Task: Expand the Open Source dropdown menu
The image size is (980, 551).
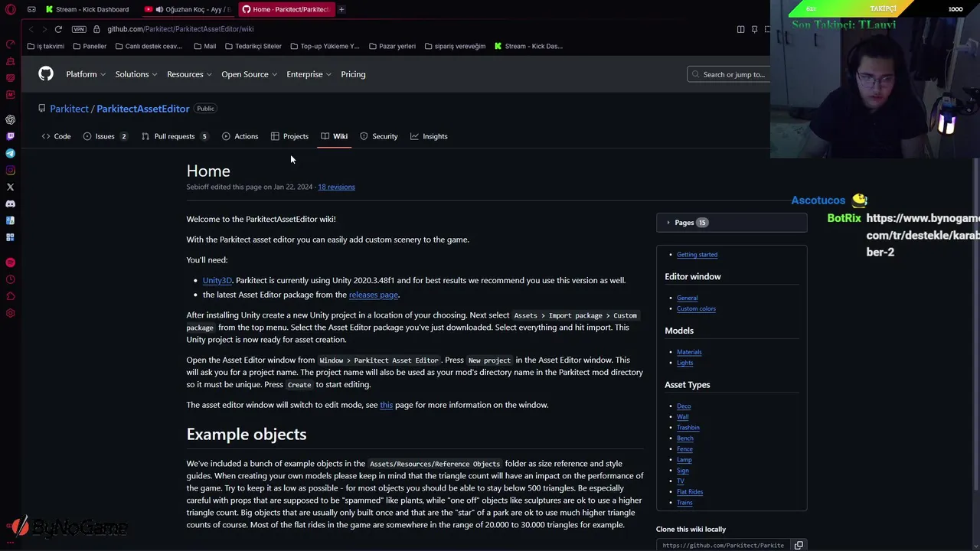Action: tap(249, 74)
